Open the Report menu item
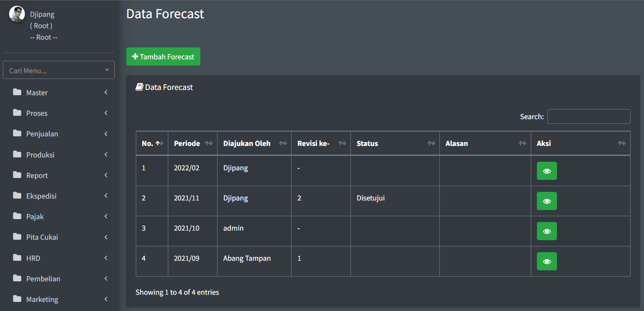This screenshot has width=644, height=311. (x=37, y=175)
